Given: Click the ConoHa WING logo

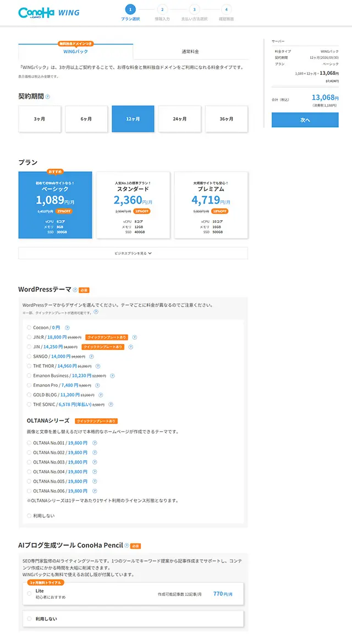Looking at the screenshot, I should 48,13.
